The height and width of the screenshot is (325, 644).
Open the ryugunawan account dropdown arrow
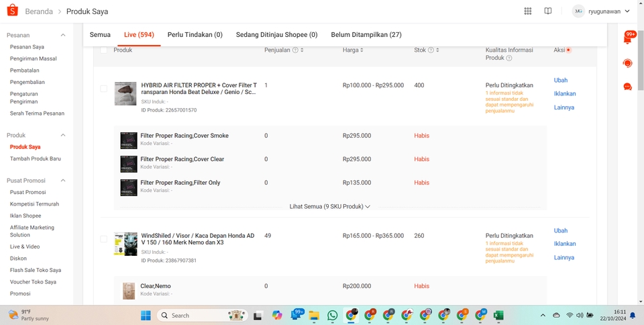click(x=627, y=11)
